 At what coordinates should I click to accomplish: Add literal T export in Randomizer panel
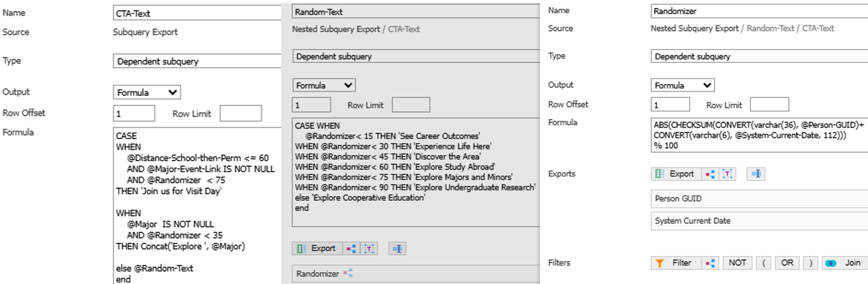[x=727, y=173]
